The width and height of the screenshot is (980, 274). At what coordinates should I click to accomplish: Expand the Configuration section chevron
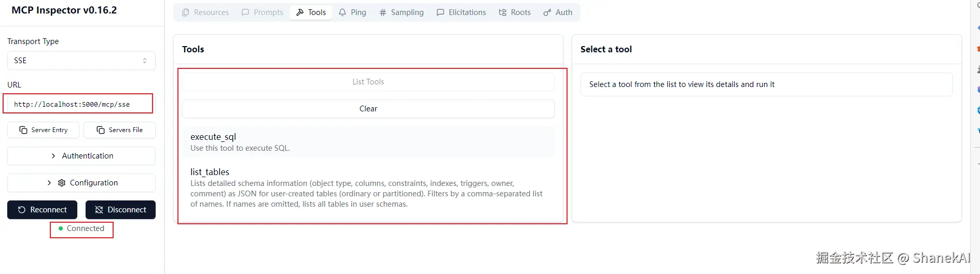point(49,183)
